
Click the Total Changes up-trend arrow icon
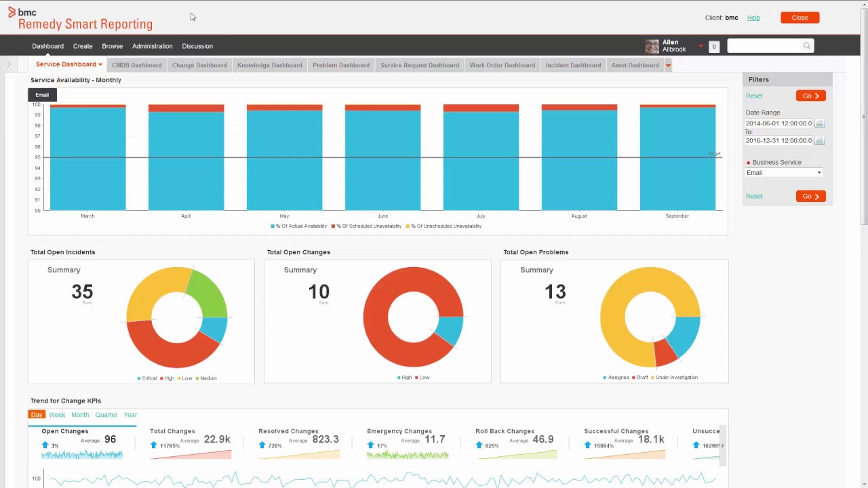pyautogui.click(x=154, y=445)
